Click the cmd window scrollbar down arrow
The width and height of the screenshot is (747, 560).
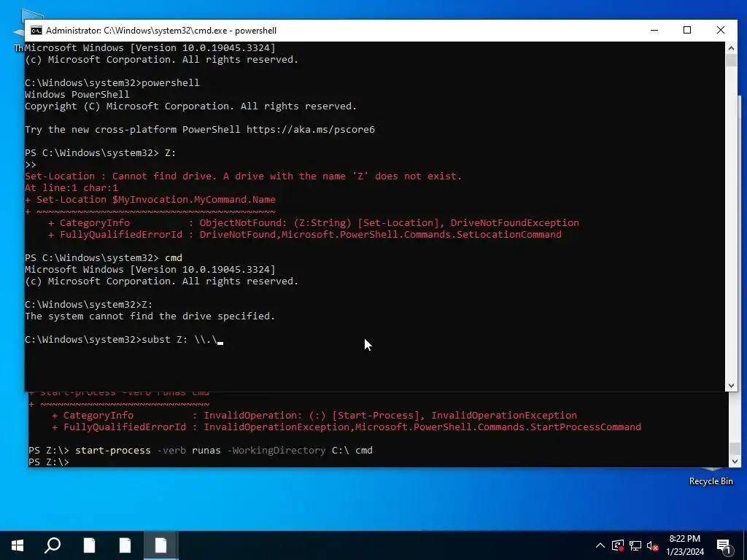pyautogui.click(x=731, y=386)
